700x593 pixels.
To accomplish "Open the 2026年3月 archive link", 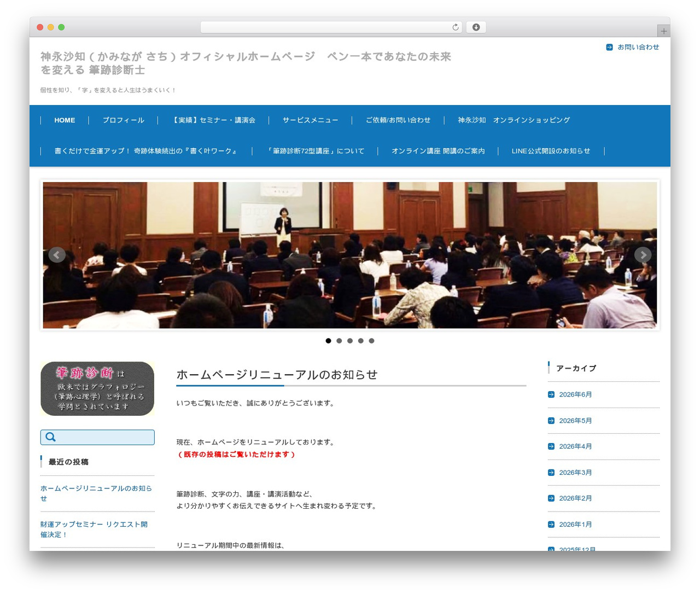I will click(x=575, y=473).
